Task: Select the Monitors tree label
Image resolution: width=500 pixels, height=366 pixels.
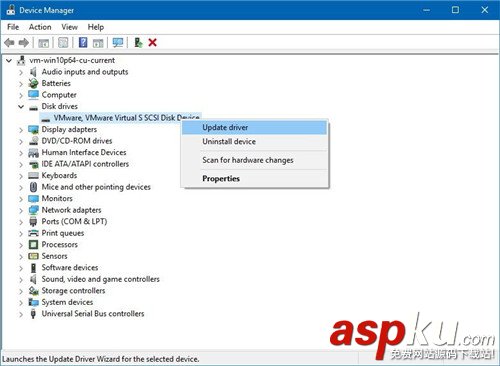Action: click(57, 198)
